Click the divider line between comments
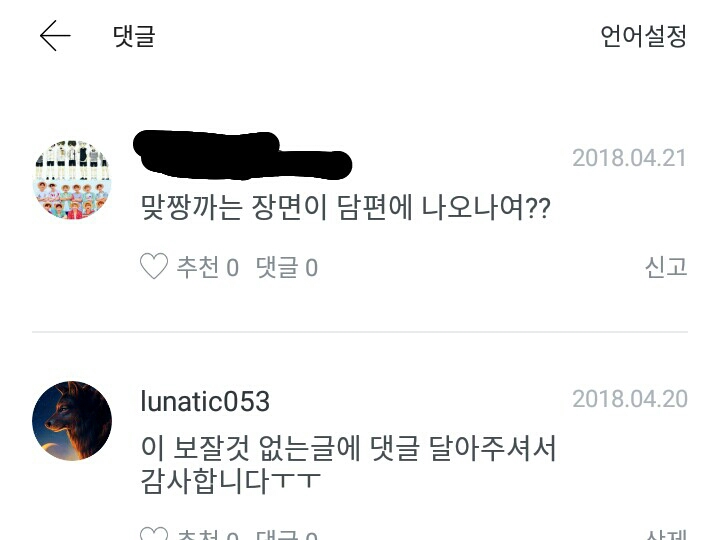The width and height of the screenshot is (720, 540). [x=360, y=332]
